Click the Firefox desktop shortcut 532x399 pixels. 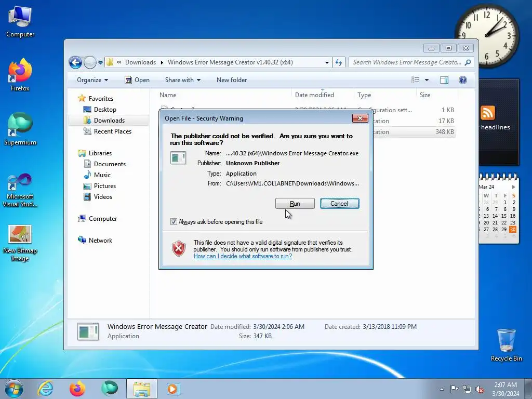20,75
